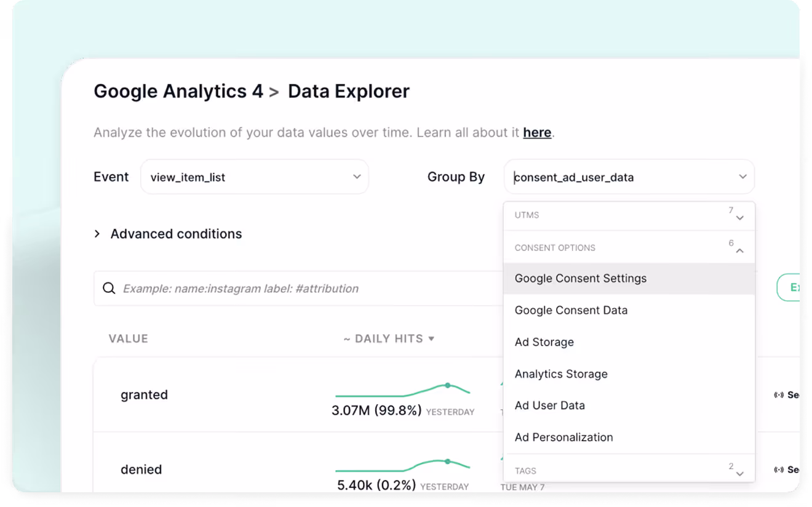Click the 5.40k (0.2%) value

[x=376, y=485]
